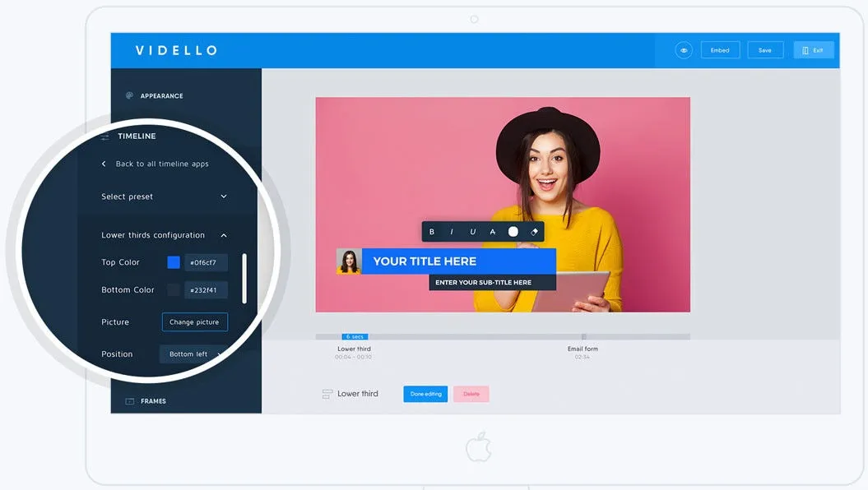The height and width of the screenshot is (490, 868).
Task: Open the Appearance section in sidebar
Action: 161,95
